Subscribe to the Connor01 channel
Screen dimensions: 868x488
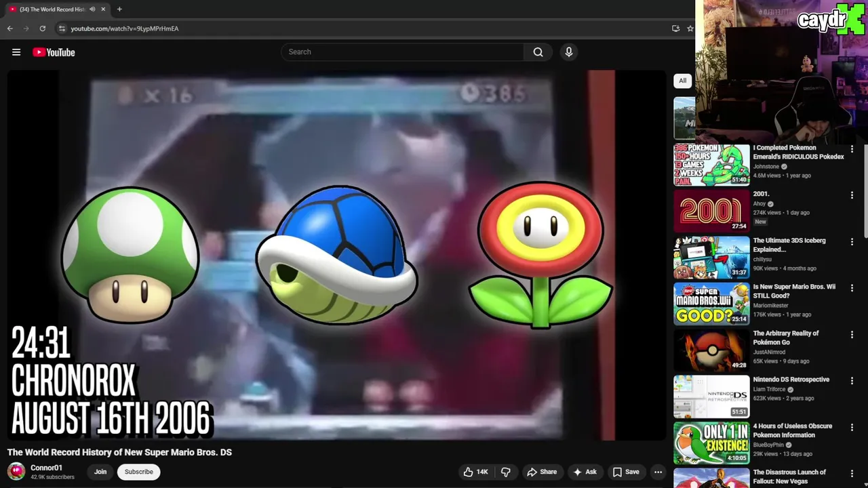tap(139, 472)
